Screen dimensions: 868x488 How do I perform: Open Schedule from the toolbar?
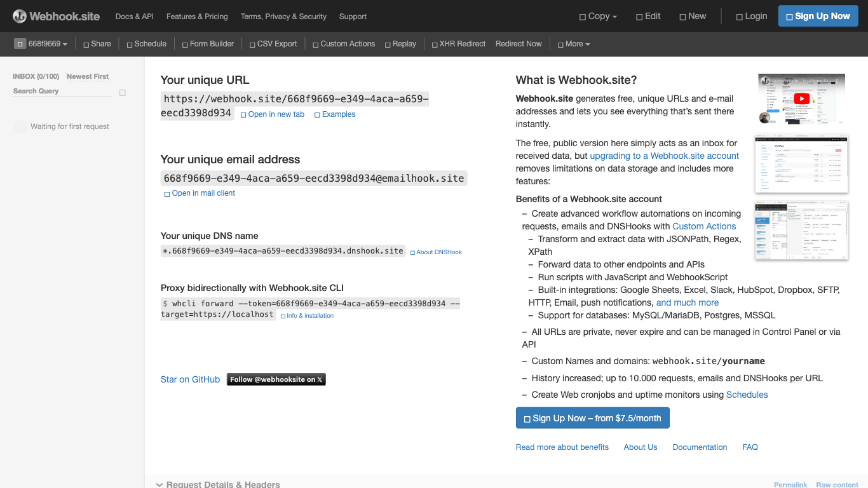pos(146,44)
